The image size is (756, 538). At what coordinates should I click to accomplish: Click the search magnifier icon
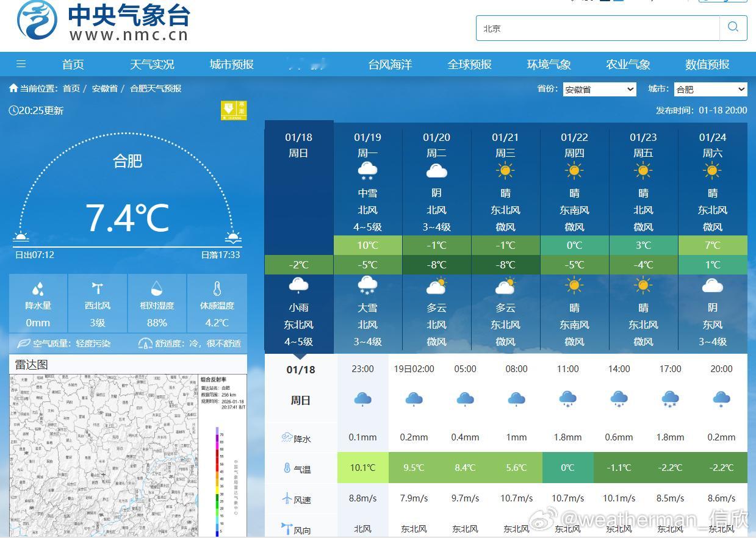tap(733, 27)
